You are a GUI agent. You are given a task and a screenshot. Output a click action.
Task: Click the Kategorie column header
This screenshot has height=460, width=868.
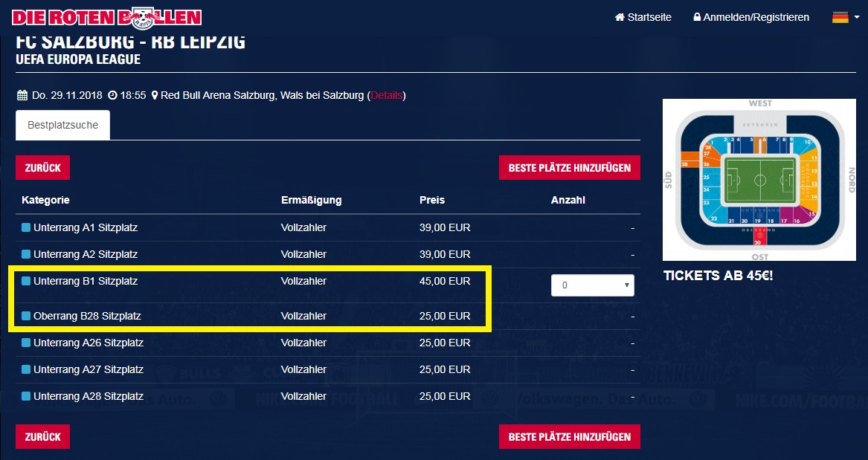[x=45, y=200]
